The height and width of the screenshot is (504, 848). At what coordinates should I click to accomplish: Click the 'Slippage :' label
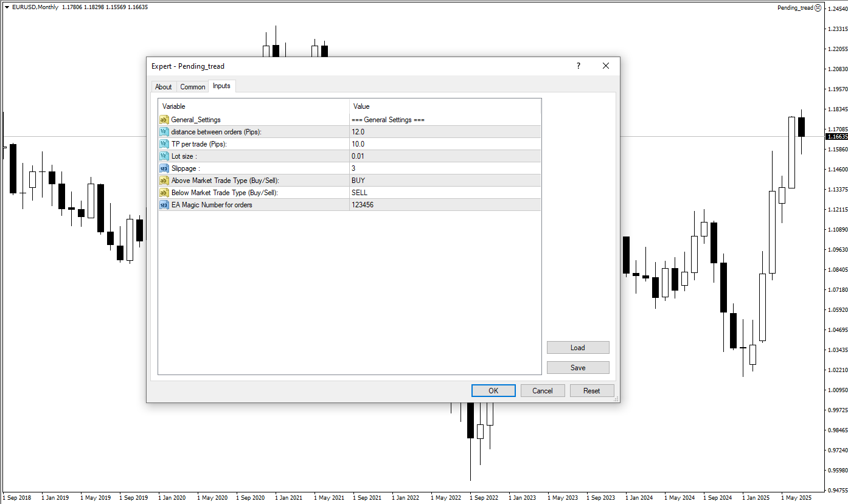[x=186, y=168]
